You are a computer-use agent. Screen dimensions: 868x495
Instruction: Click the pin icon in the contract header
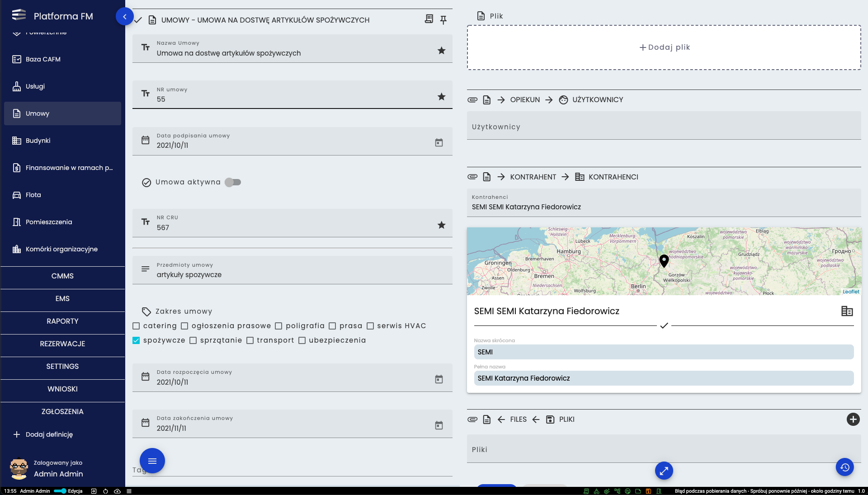(443, 19)
